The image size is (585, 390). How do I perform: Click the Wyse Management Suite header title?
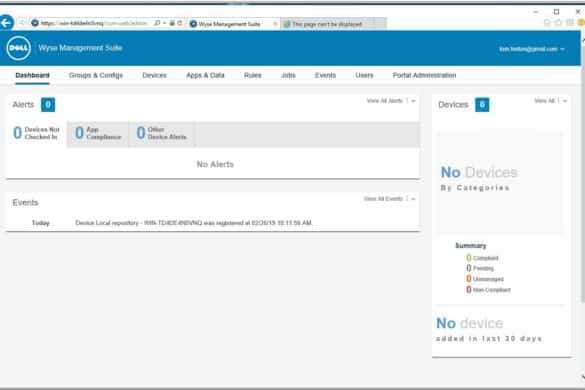click(80, 48)
